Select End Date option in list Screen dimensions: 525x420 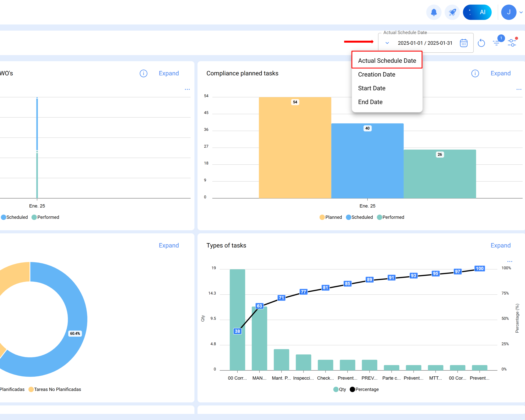pos(370,102)
